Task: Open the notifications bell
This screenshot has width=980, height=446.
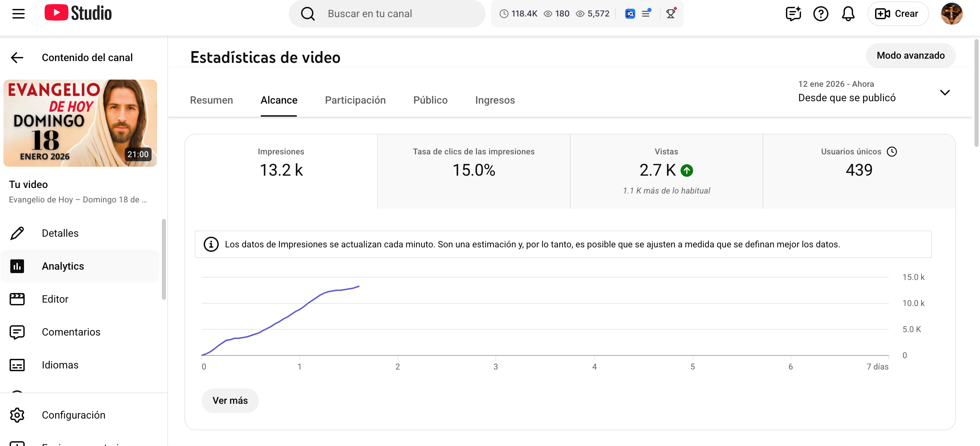Action: coord(848,14)
